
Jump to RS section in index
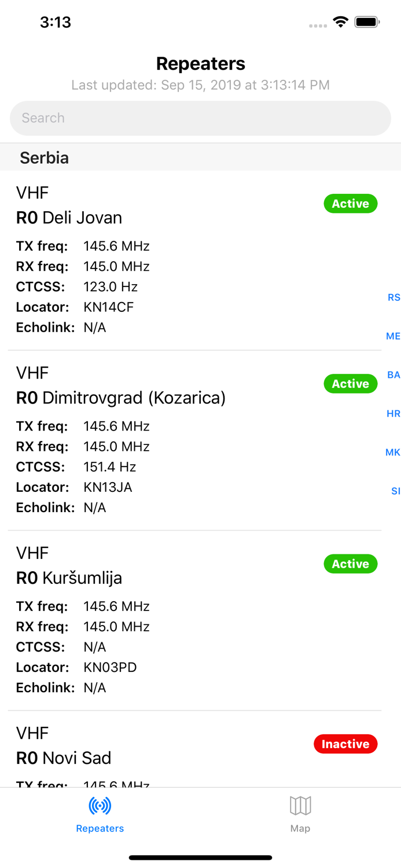[x=393, y=297]
